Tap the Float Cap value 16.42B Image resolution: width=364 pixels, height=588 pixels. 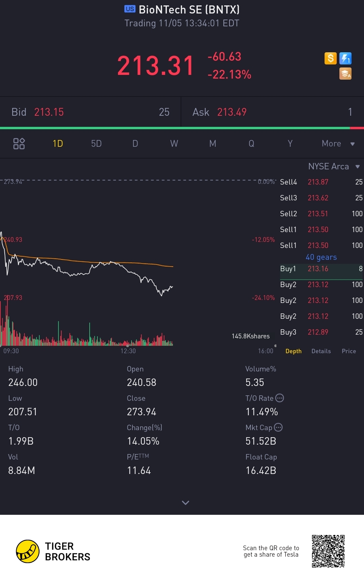pyautogui.click(x=261, y=471)
